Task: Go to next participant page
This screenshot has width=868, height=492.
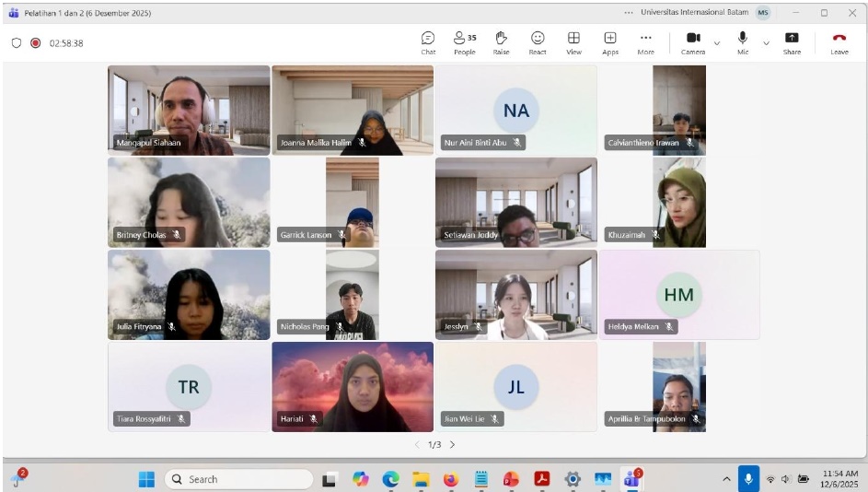Action: click(452, 444)
